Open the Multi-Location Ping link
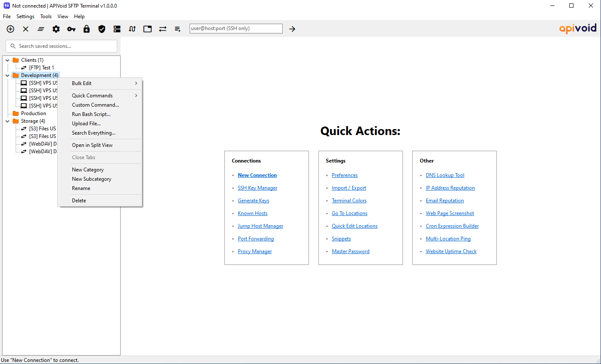Screen dimensions: 601x364 (x=448, y=239)
